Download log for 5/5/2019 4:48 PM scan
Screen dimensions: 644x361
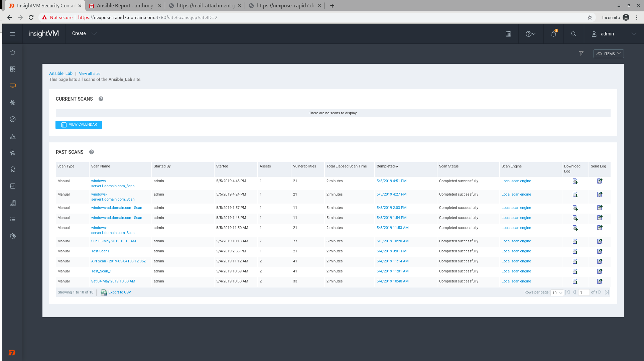575,181
